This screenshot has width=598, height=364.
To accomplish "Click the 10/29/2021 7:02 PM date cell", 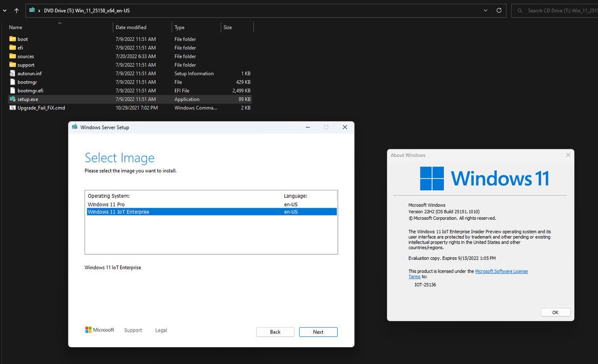I will [x=137, y=108].
